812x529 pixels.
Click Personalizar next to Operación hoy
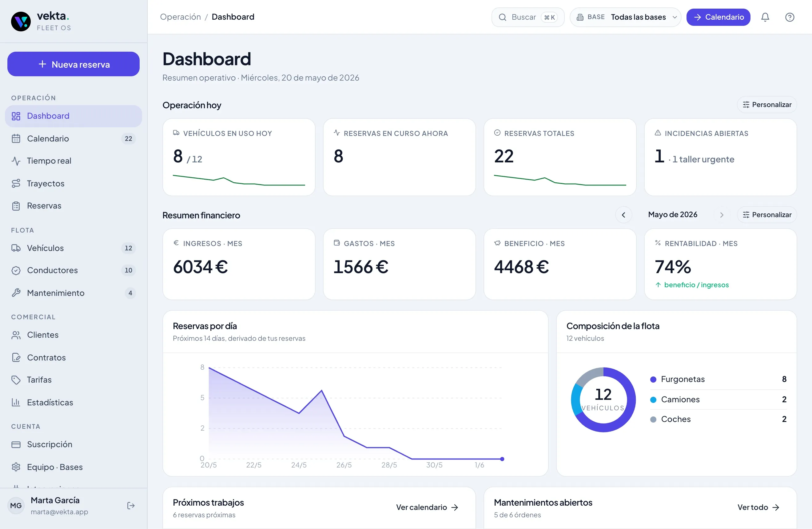[766, 105]
